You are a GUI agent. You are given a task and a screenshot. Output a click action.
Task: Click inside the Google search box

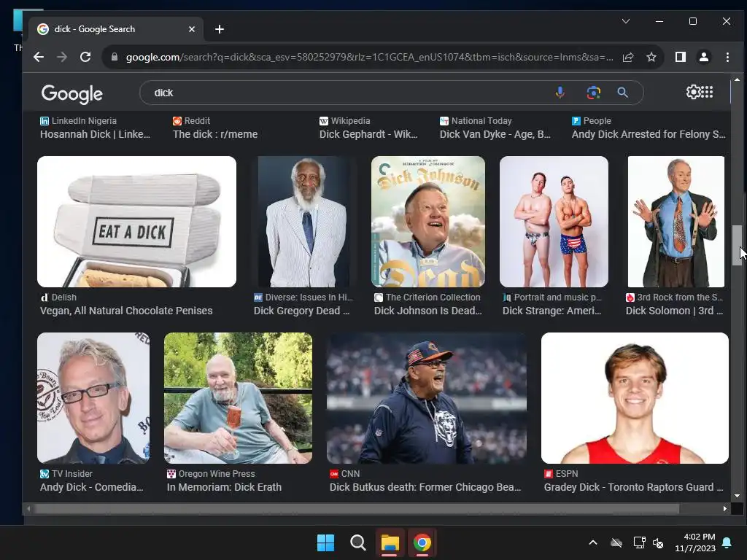point(391,93)
